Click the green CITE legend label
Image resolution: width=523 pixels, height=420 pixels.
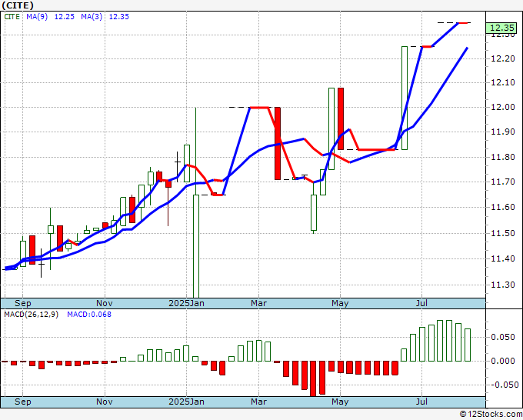12,17
